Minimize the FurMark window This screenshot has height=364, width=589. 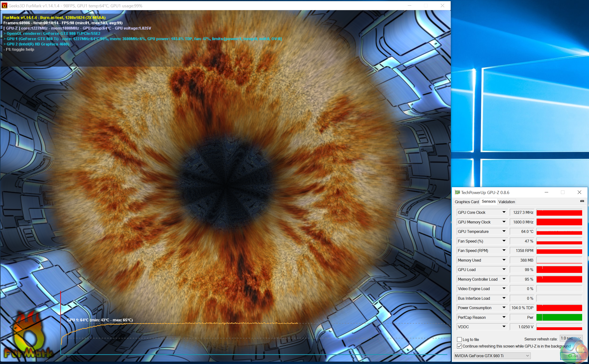tap(409, 6)
